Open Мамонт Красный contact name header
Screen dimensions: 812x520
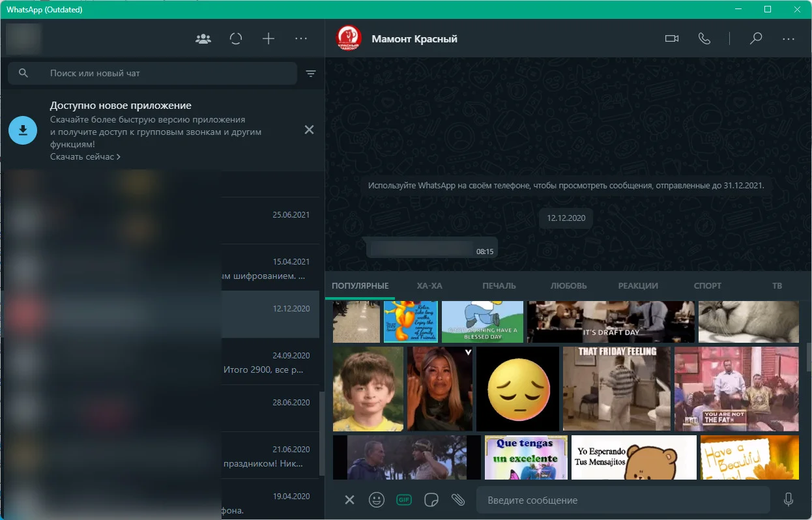click(x=414, y=39)
